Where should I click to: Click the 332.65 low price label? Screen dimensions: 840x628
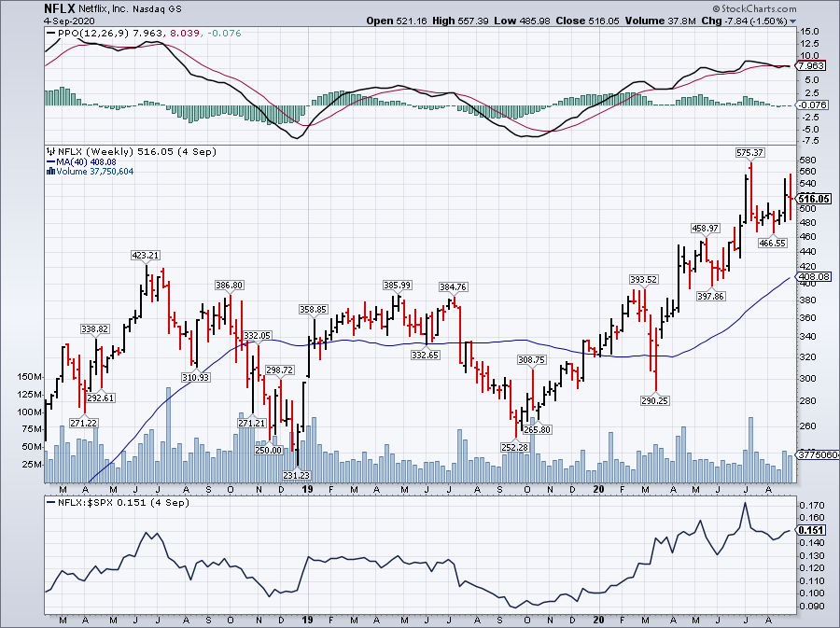[426, 355]
